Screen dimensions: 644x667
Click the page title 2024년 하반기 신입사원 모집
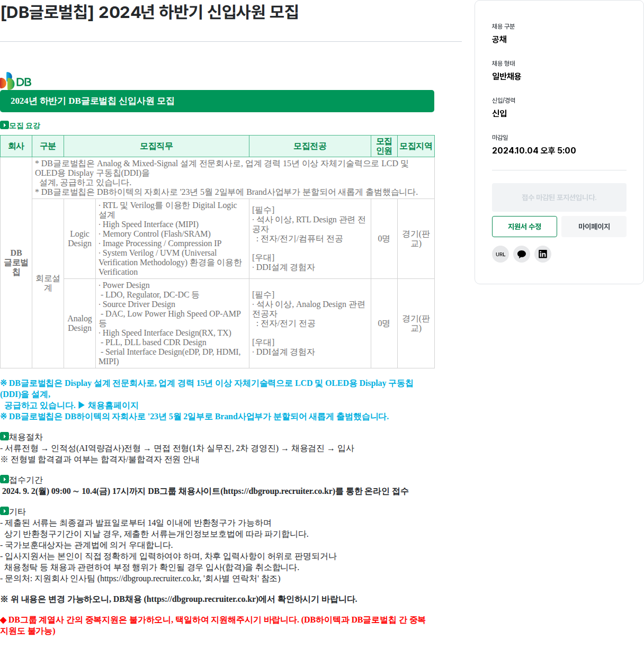150,12
